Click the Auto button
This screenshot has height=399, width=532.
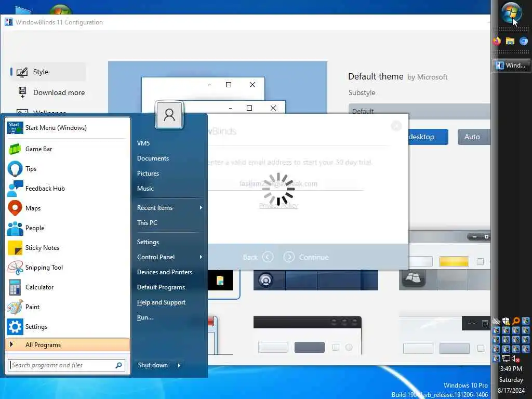pyautogui.click(x=472, y=137)
